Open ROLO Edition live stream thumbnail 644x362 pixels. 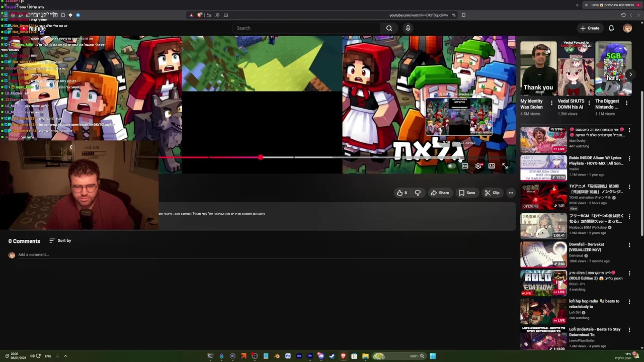(x=543, y=283)
